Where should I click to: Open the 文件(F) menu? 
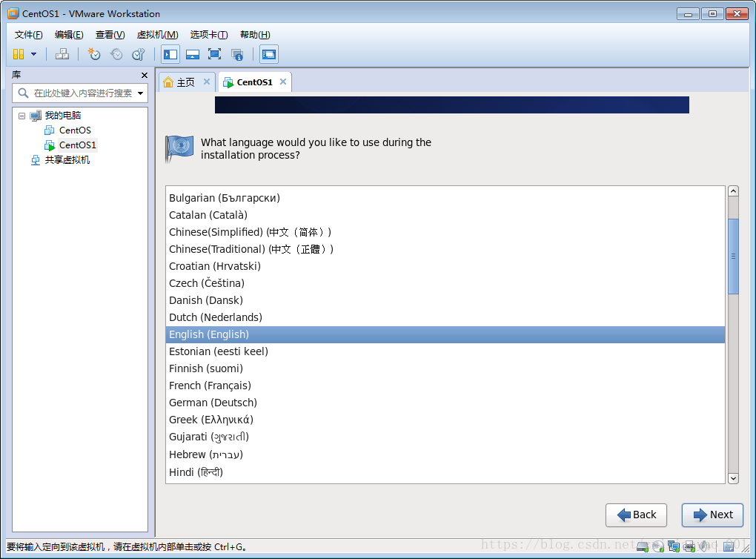(x=28, y=35)
